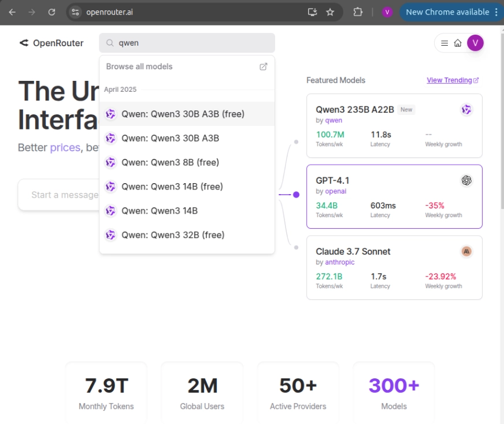
Task: Click New Chrome available update button
Action: click(447, 12)
